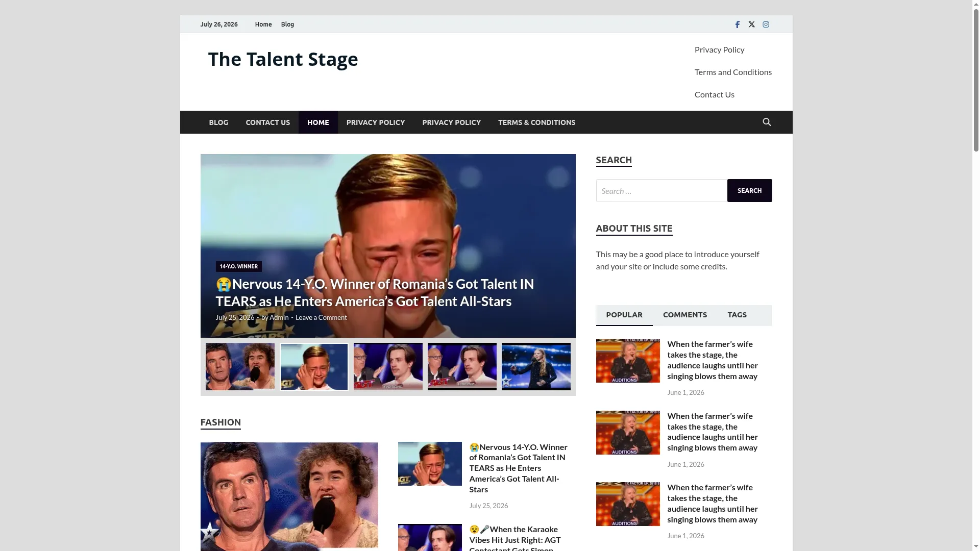Open Contact Us header link

coord(714,94)
